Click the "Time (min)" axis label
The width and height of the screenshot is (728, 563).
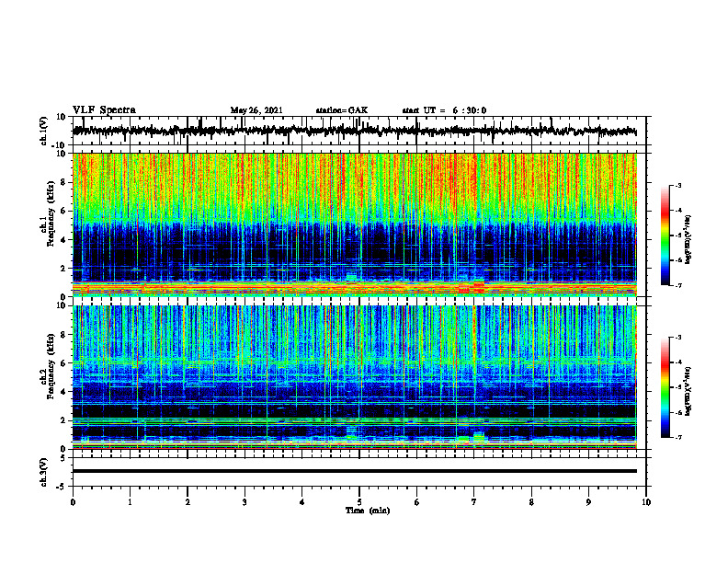pos(368,511)
